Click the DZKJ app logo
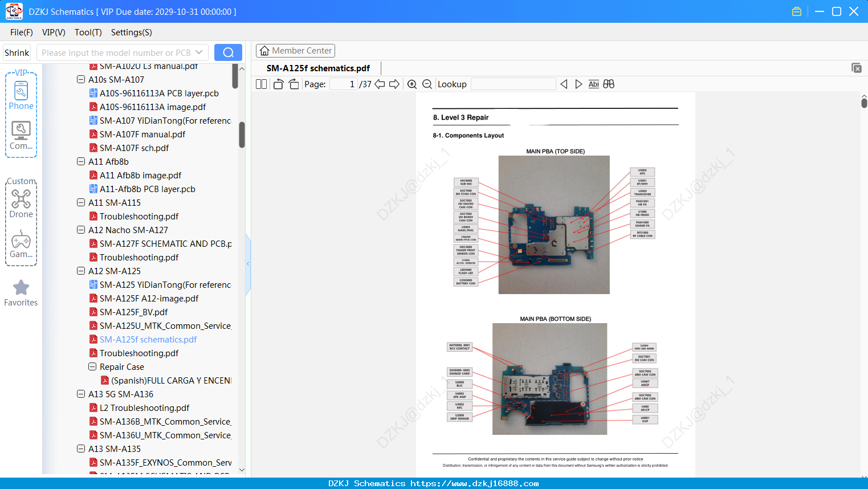 (x=14, y=11)
